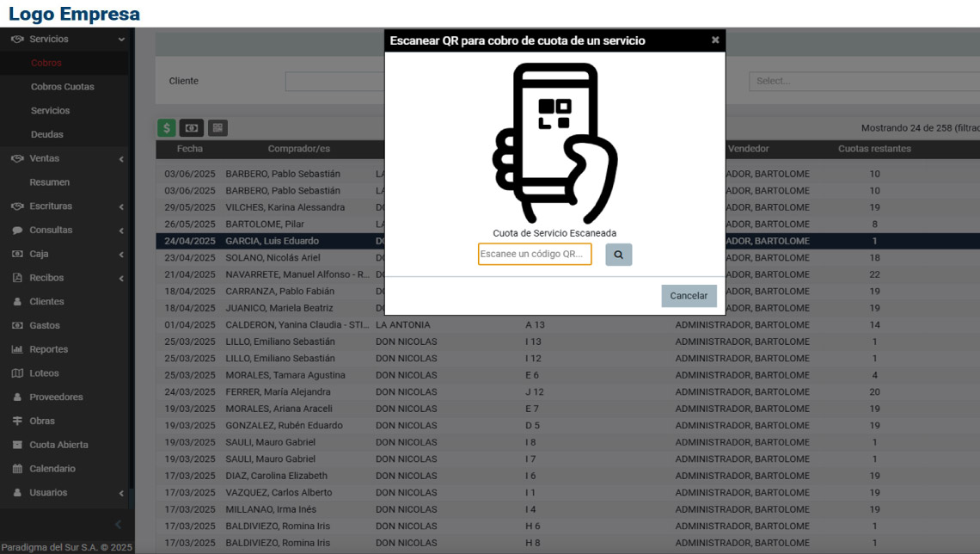Click the green dollar sign toolbar button
This screenshot has height=554, width=980.
pyautogui.click(x=166, y=128)
